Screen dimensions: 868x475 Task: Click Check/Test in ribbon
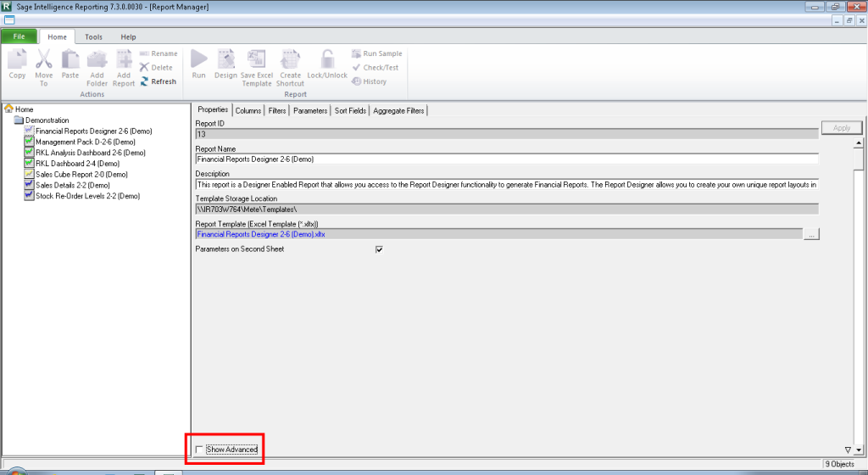tap(376, 68)
